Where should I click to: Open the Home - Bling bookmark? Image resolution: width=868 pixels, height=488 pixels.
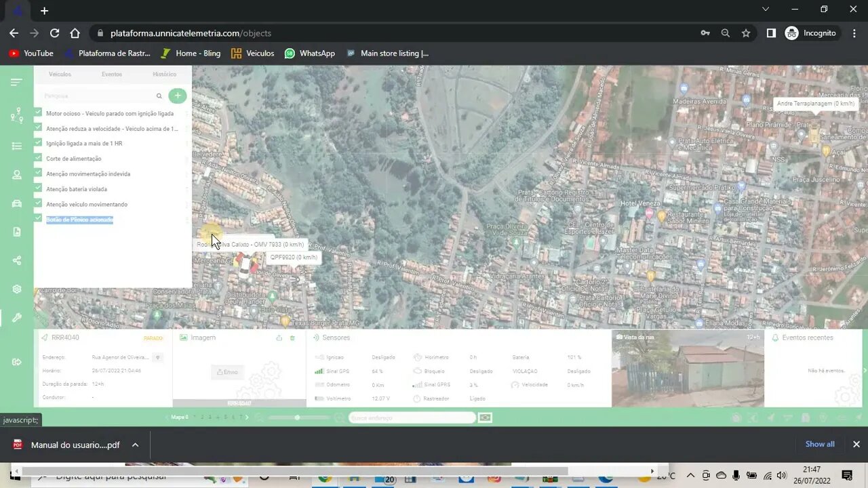pyautogui.click(x=191, y=53)
